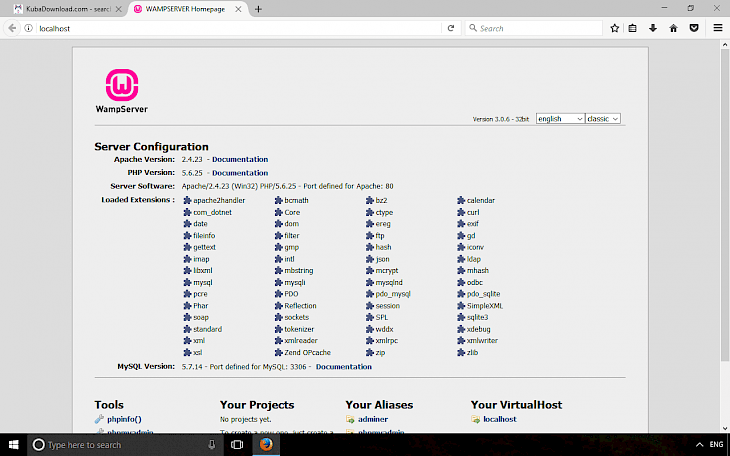The height and width of the screenshot is (456, 730).
Task: Reload the page with refresh icon
Action: point(451,28)
